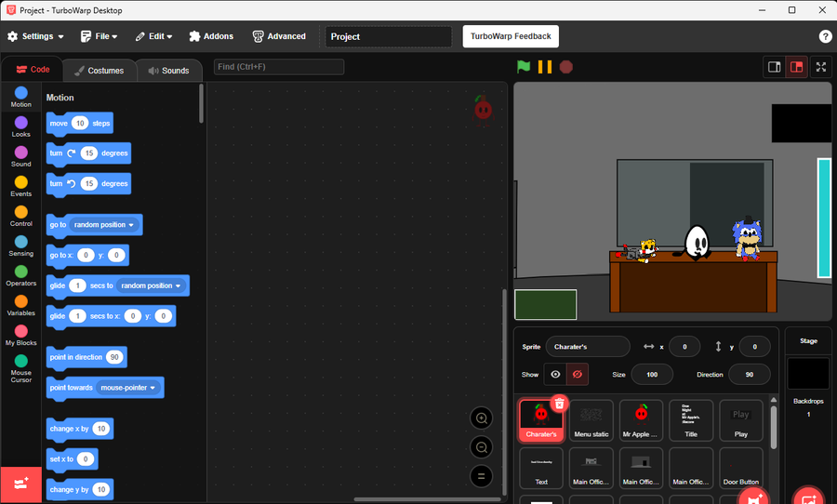Select the Sound block category
Screen dimensions: 837x504
pos(20,157)
